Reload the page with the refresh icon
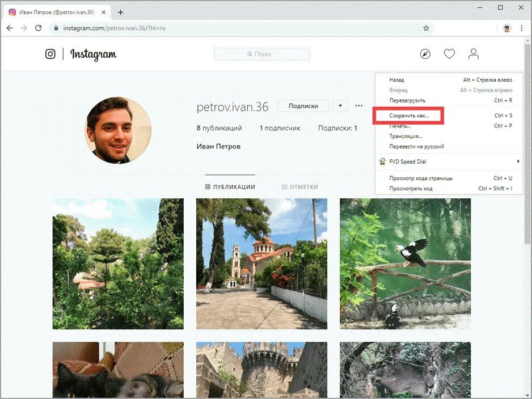The width and height of the screenshot is (532, 399). (39, 28)
